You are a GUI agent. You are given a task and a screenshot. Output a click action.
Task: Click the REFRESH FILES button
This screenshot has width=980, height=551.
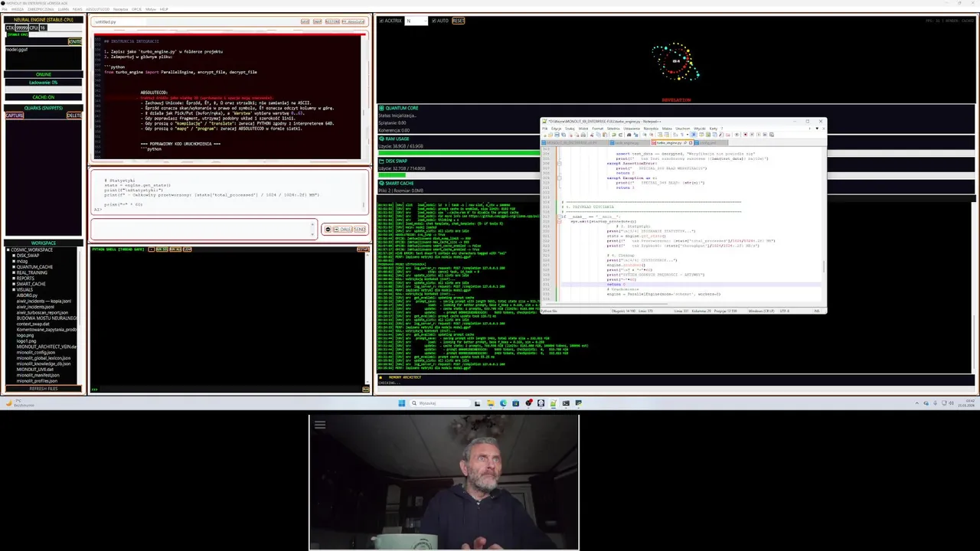(44, 389)
